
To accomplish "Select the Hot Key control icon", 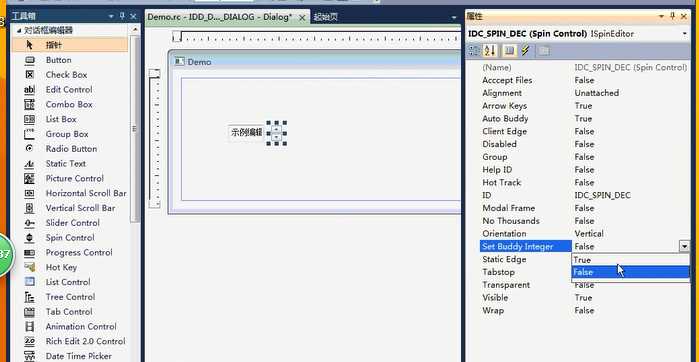I will pos(29,267).
